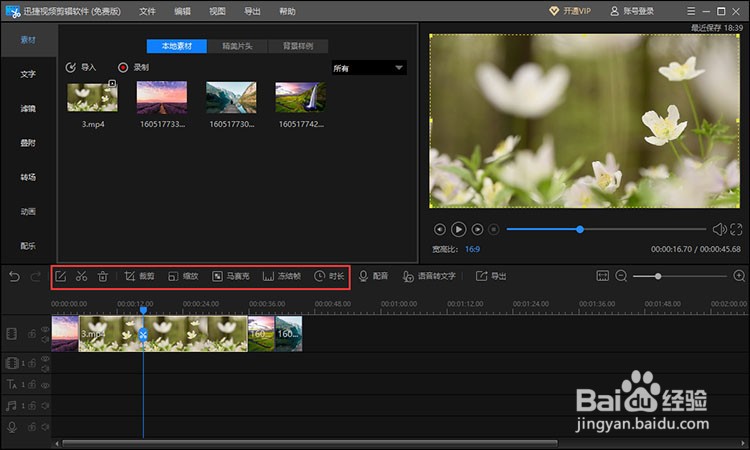Step to previous frame in preview

coord(440,230)
